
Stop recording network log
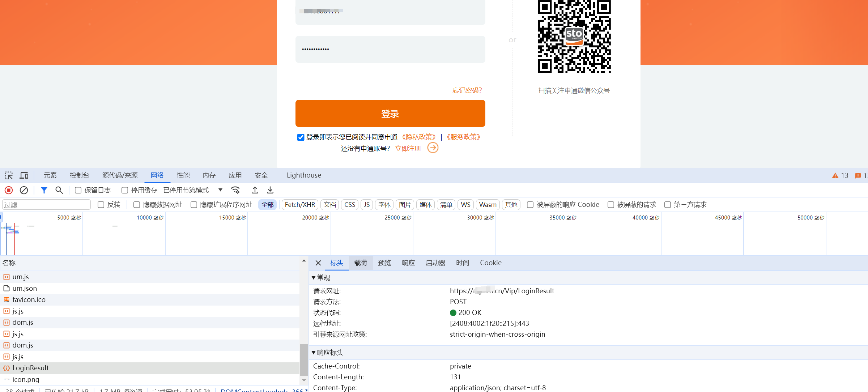[9, 190]
